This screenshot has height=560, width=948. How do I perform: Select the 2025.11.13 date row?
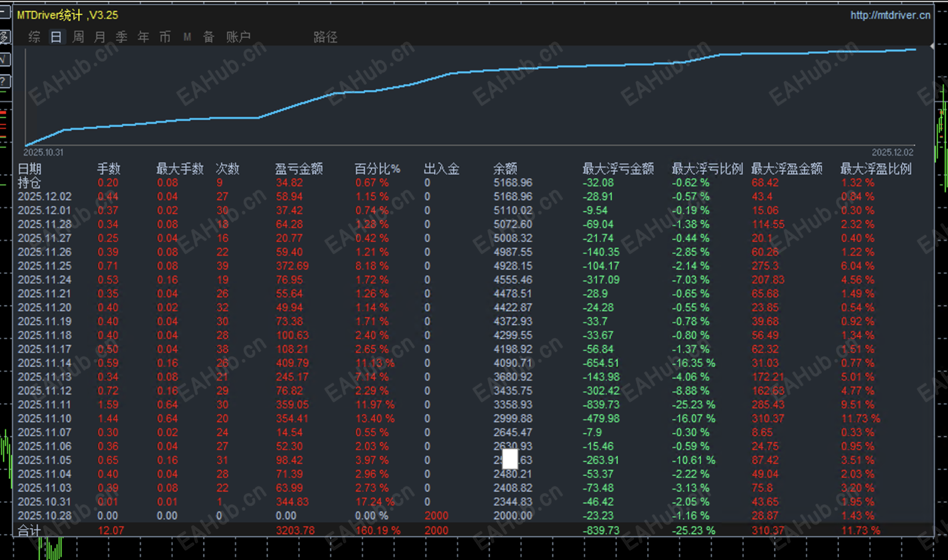click(x=44, y=377)
